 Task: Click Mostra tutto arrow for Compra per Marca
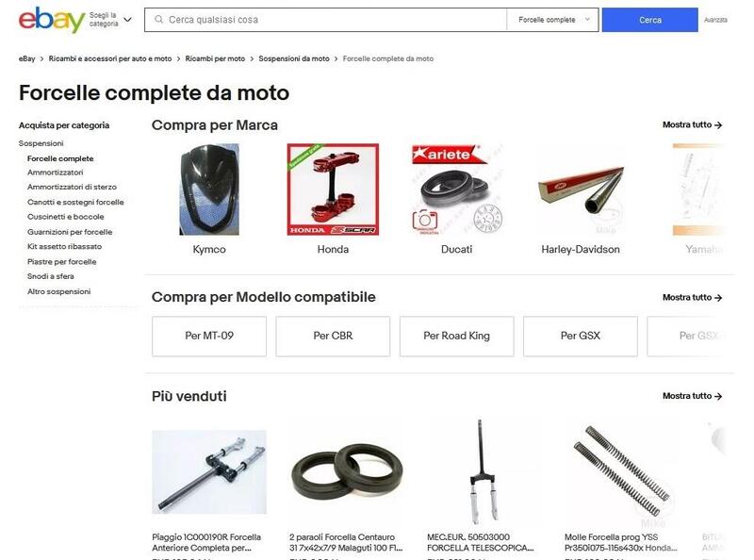[x=692, y=124]
